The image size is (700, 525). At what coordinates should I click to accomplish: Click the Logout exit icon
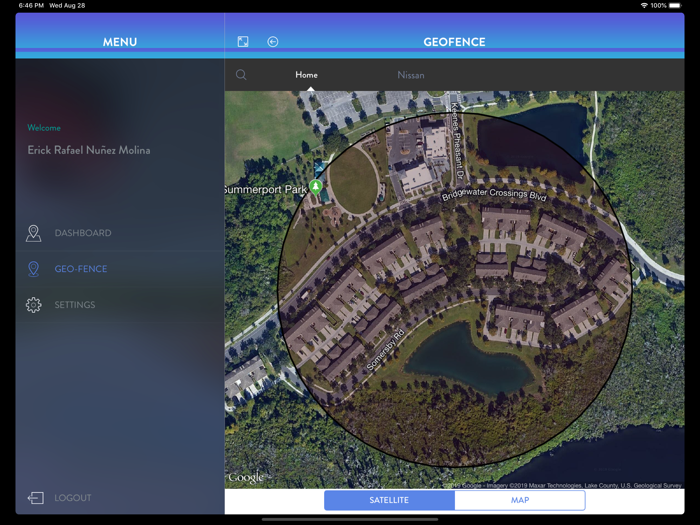pyautogui.click(x=36, y=498)
